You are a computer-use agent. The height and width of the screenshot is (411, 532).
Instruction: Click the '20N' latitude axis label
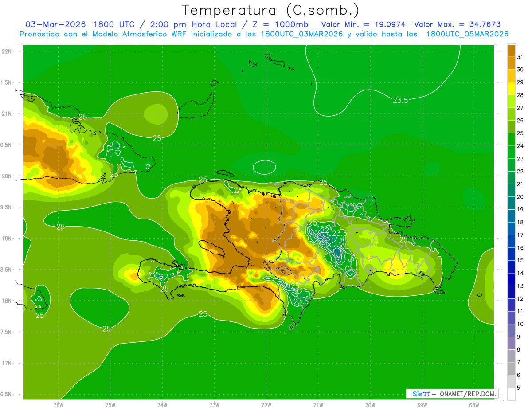[8, 176]
